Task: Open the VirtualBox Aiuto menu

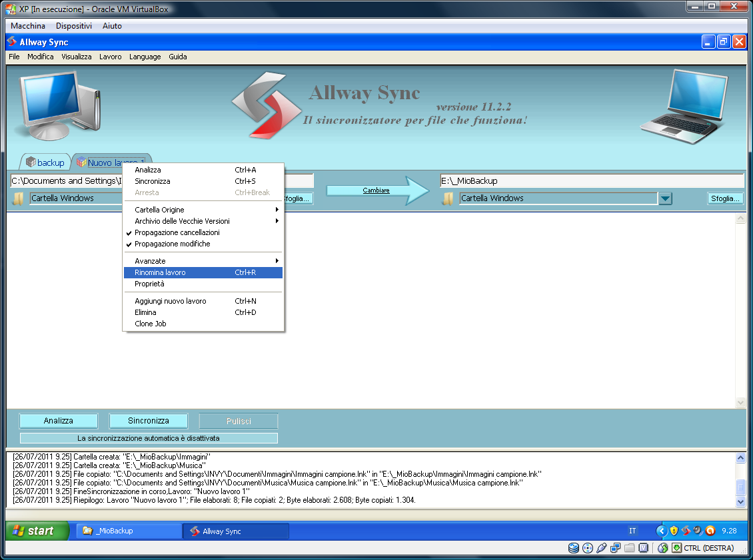Action: coord(112,26)
